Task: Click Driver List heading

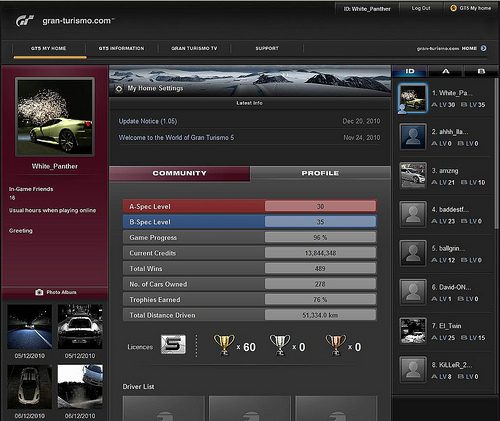Action: pos(138,387)
